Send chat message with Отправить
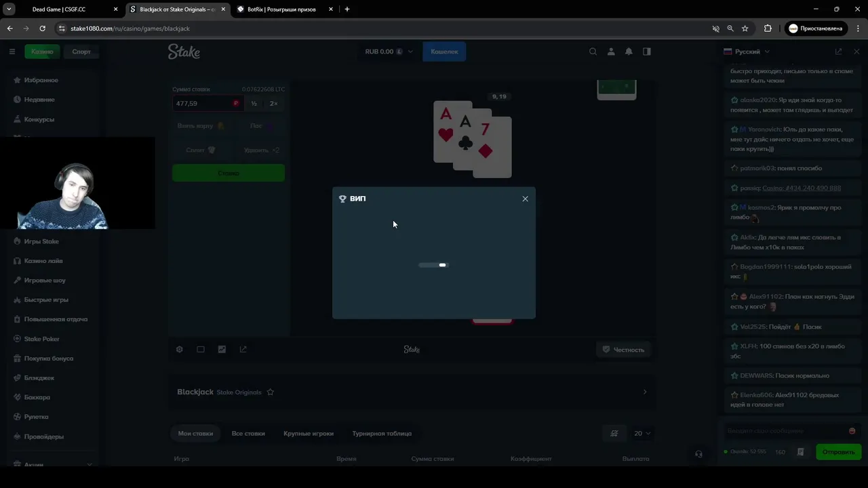The width and height of the screenshot is (868, 488). point(838,452)
